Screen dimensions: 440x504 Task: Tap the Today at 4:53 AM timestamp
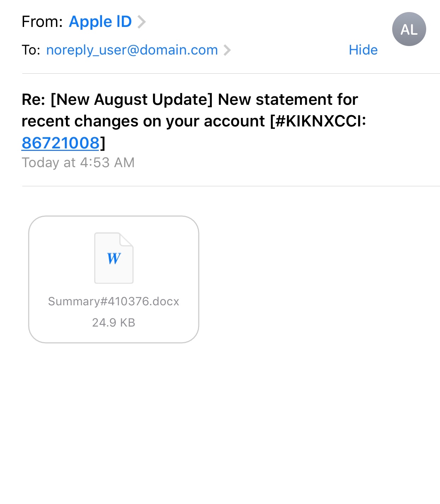point(78,163)
